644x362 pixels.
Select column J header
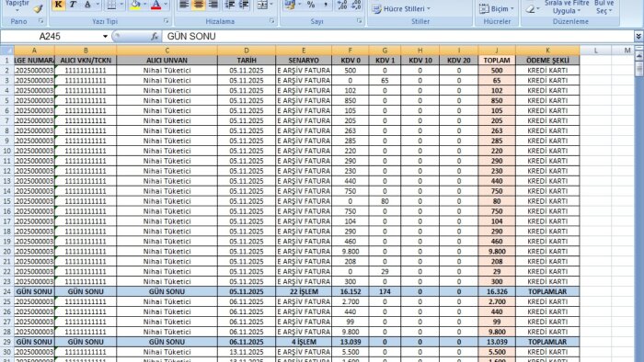pyautogui.click(x=497, y=50)
